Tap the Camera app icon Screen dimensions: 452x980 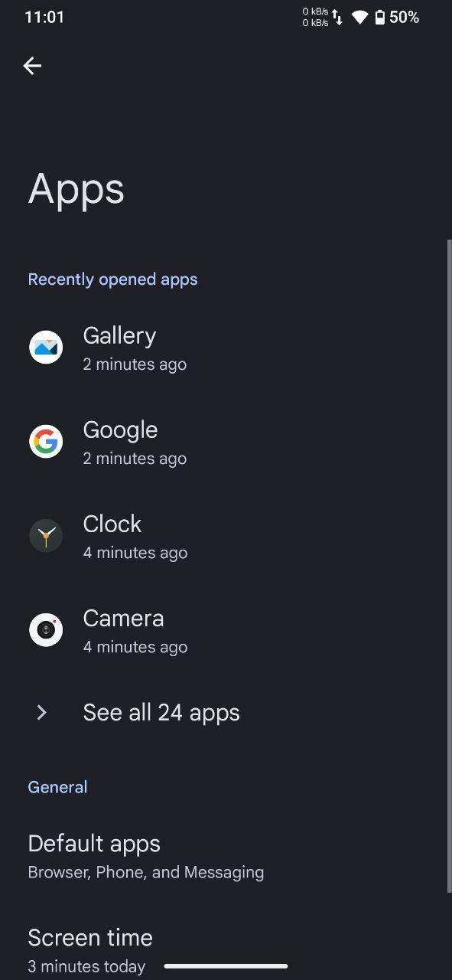click(46, 630)
